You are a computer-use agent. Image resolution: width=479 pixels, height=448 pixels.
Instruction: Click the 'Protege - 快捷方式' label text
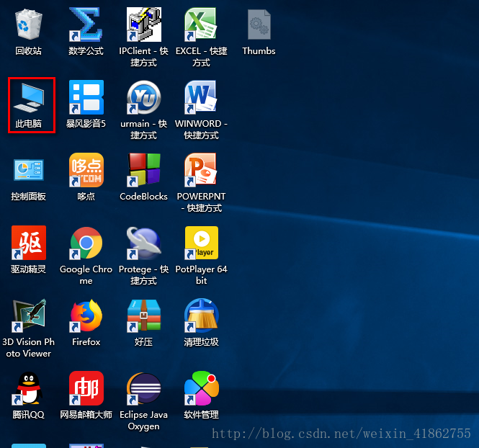(143, 275)
